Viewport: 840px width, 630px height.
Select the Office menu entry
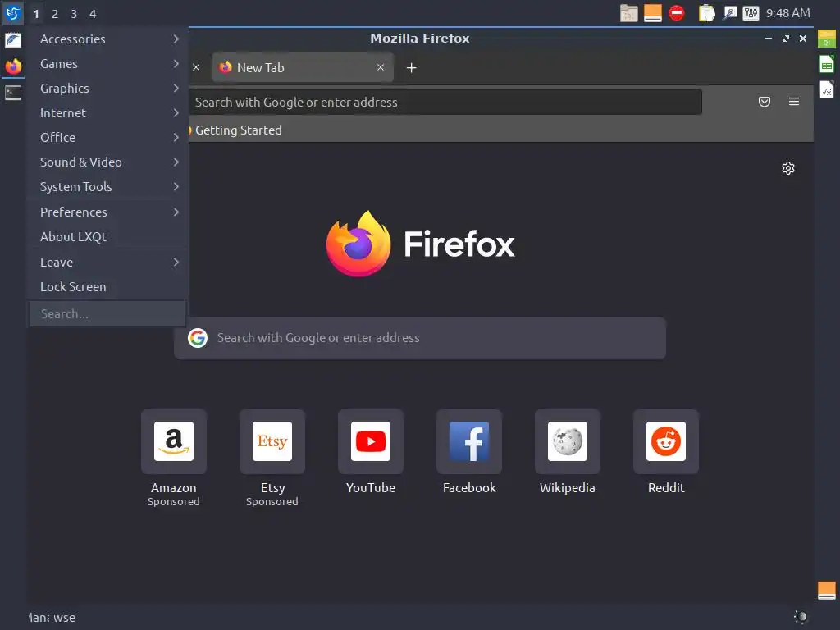coord(107,138)
